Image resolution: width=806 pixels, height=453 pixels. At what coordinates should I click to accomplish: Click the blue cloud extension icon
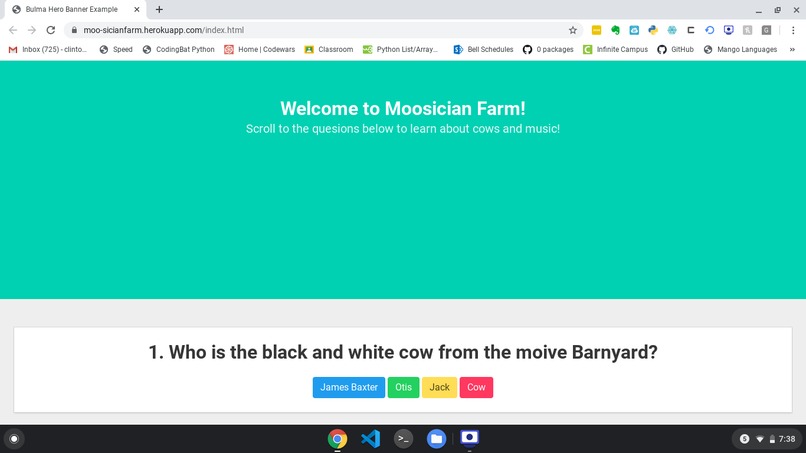(634, 30)
